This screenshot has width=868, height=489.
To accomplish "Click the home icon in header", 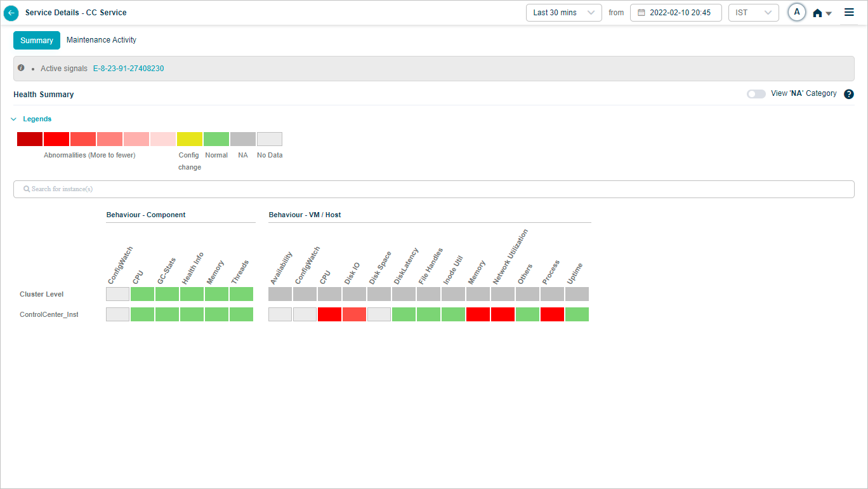I will pos(818,13).
